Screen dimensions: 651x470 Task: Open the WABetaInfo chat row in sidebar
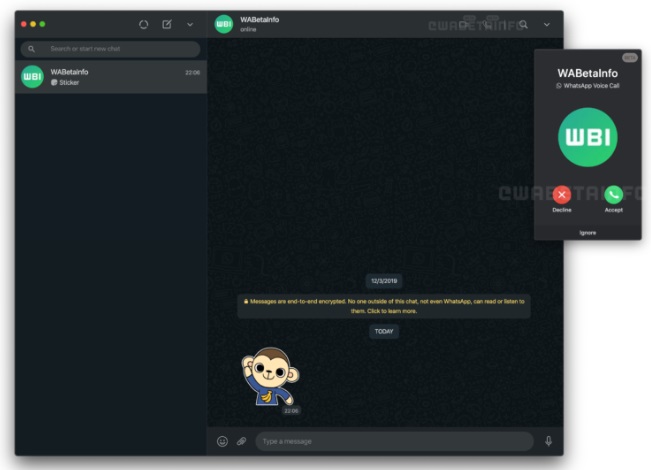[x=111, y=77]
